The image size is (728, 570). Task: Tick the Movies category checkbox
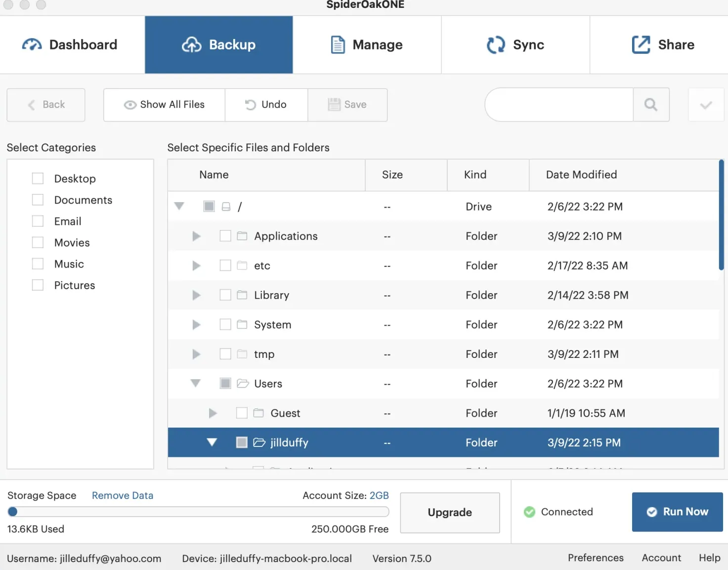[38, 242]
